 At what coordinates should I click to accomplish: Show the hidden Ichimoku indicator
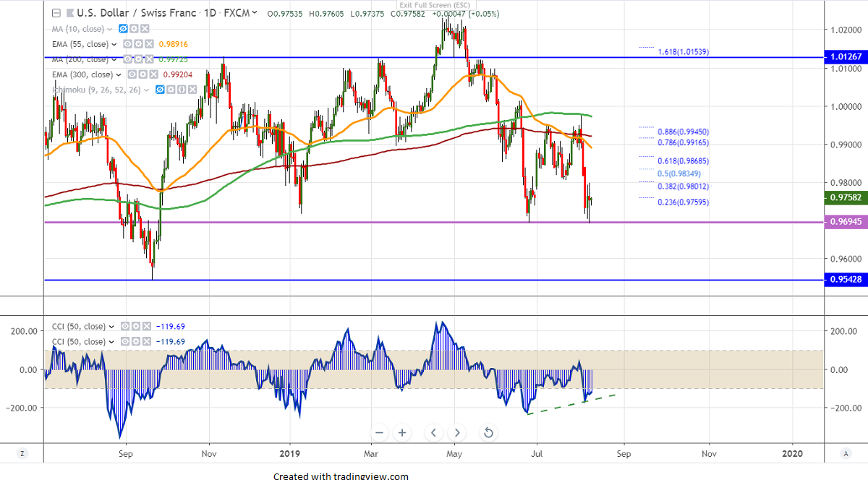point(160,90)
